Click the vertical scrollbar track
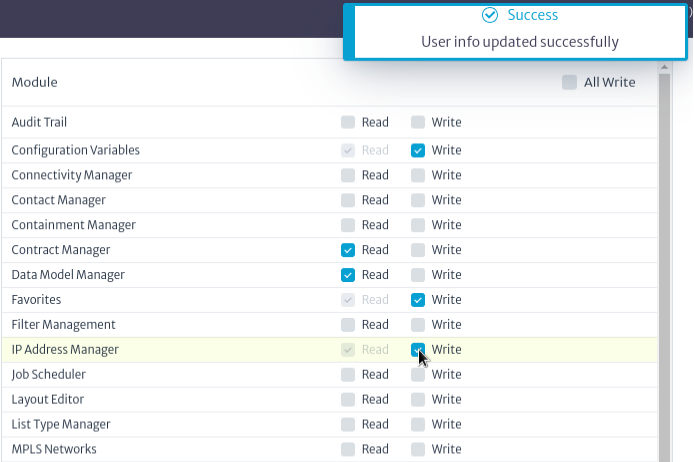The height and width of the screenshot is (462, 694). (x=664, y=266)
